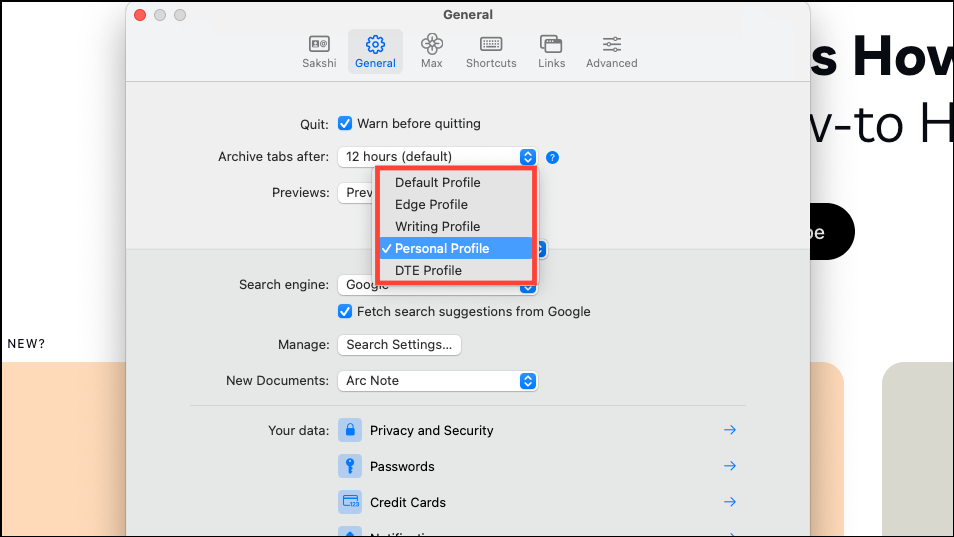Open the Privacy and Security arrow

[730, 430]
